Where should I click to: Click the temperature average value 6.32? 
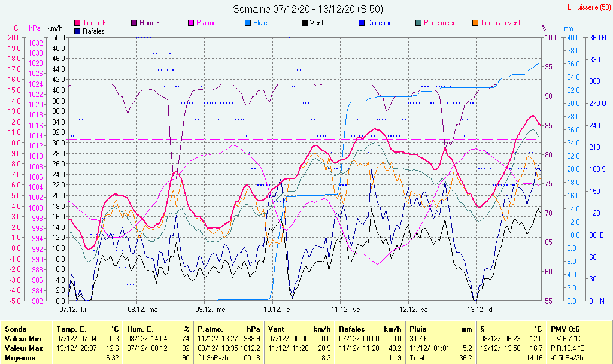coord(113,358)
